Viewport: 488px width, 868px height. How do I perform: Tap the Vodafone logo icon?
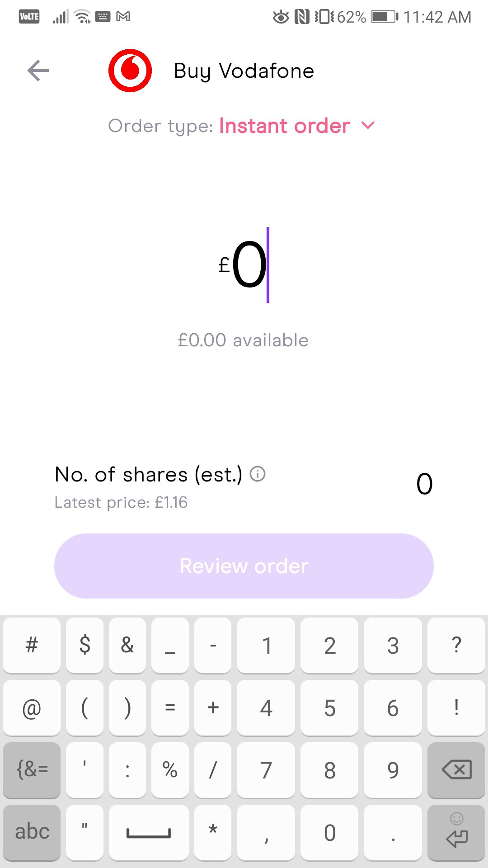coord(130,71)
